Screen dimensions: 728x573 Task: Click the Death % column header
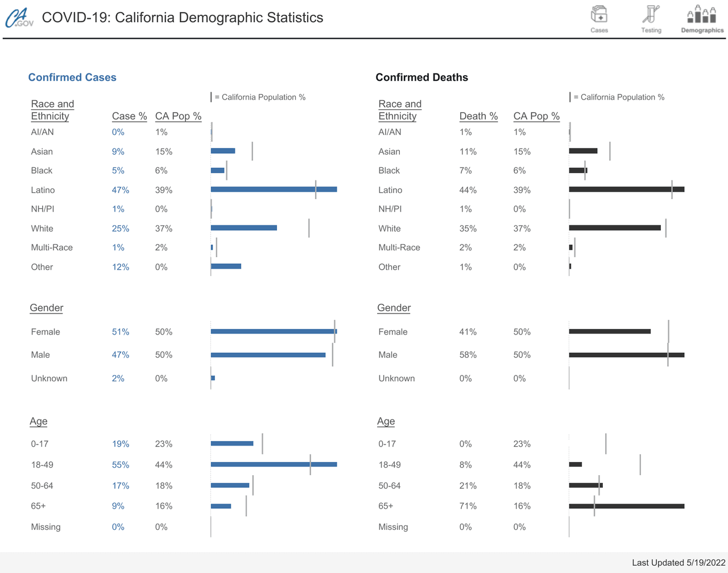point(478,116)
